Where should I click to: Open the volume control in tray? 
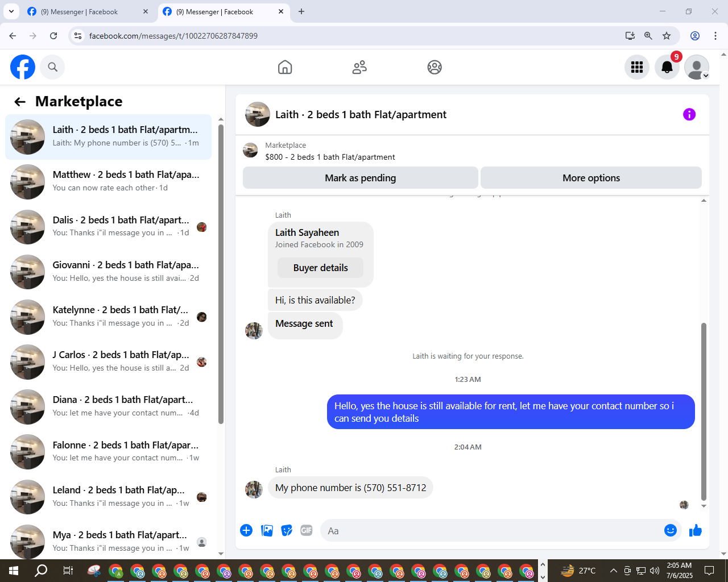tap(655, 571)
